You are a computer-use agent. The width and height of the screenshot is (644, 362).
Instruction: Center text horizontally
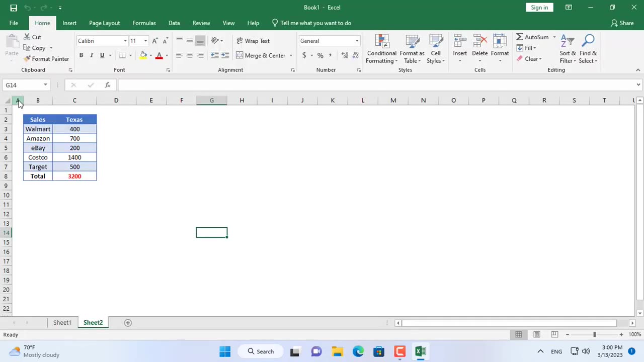tap(190, 55)
